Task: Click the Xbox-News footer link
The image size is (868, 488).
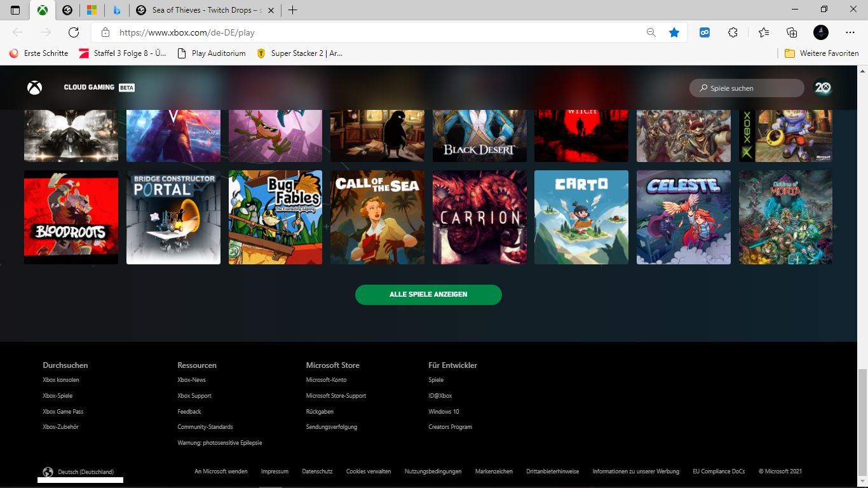Action: tap(192, 380)
